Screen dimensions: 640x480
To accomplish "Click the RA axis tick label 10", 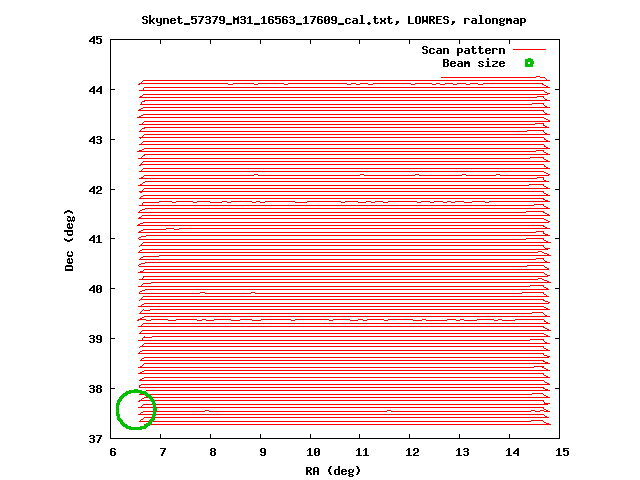I will point(313,452).
